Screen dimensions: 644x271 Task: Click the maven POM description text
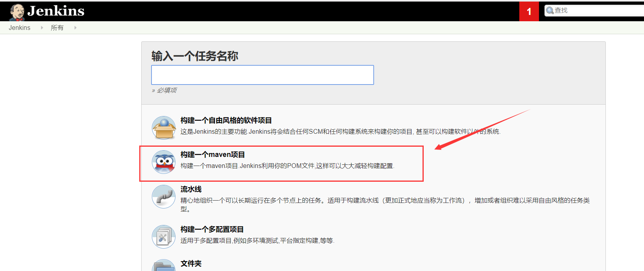pos(287,166)
